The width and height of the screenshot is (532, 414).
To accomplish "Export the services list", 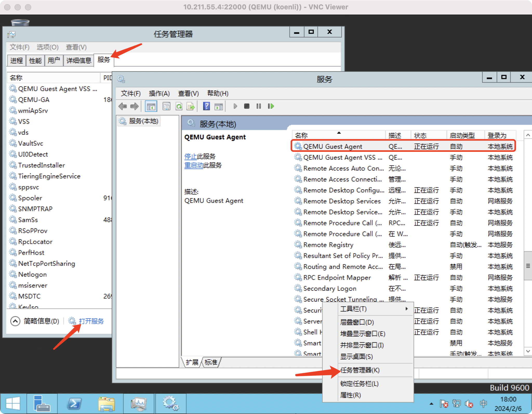I will pyautogui.click(x=190, y=106).
